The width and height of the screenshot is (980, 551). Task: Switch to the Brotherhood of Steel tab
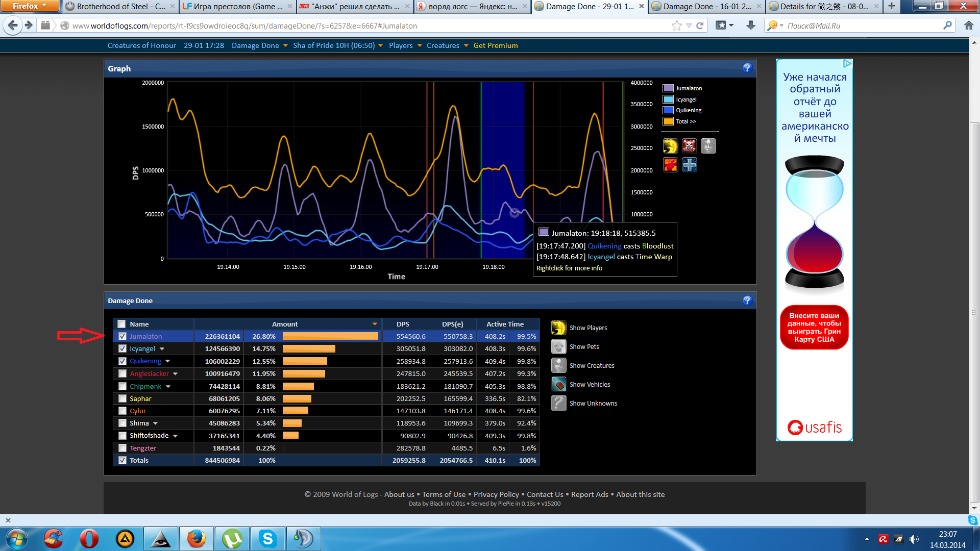tap(120, 7)
